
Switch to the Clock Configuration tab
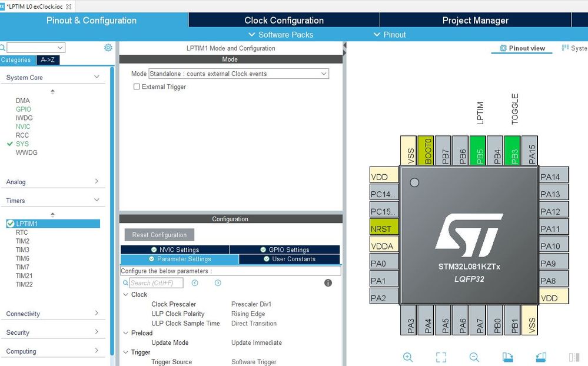coord(284,20)
